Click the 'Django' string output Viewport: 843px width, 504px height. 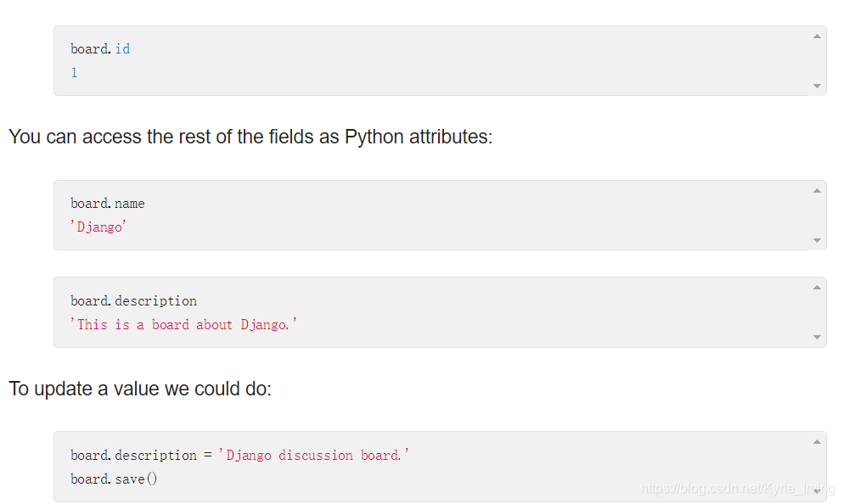coord(98,227)
